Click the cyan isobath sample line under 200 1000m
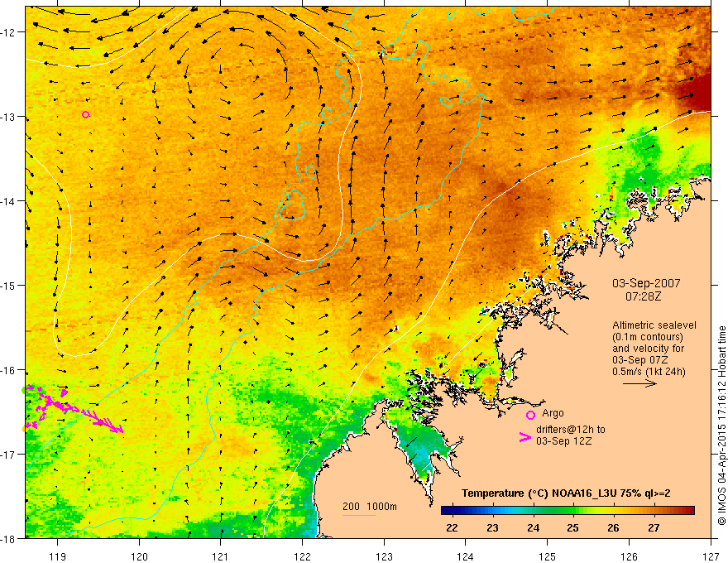Screen dimensions: 728x563 pyautogui.click(x=359, y=515)
